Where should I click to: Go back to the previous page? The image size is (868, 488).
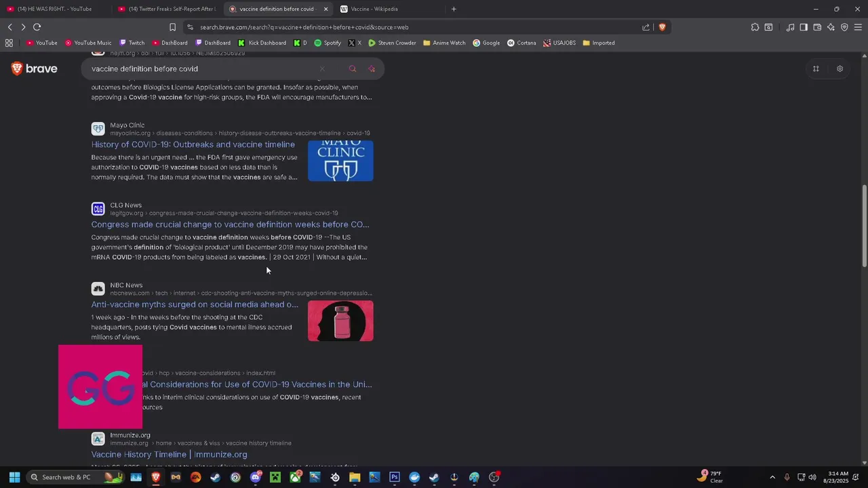click(x=9, y=27)
